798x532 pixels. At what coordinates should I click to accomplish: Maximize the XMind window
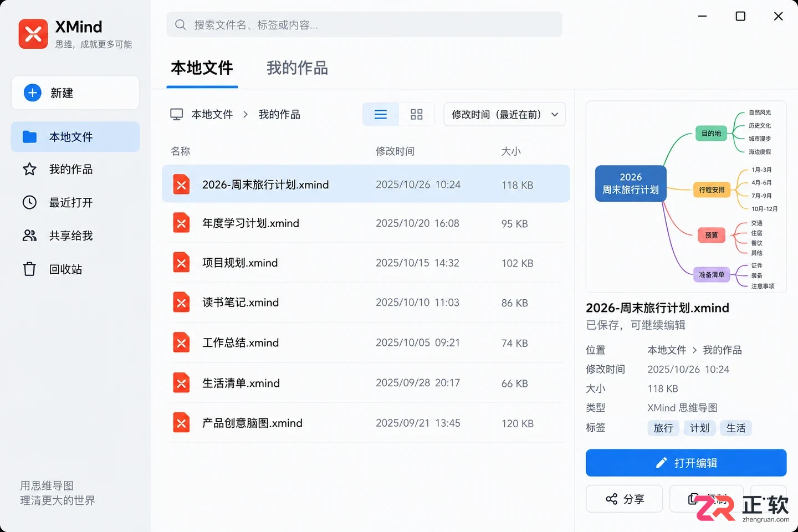pos(740,16)
